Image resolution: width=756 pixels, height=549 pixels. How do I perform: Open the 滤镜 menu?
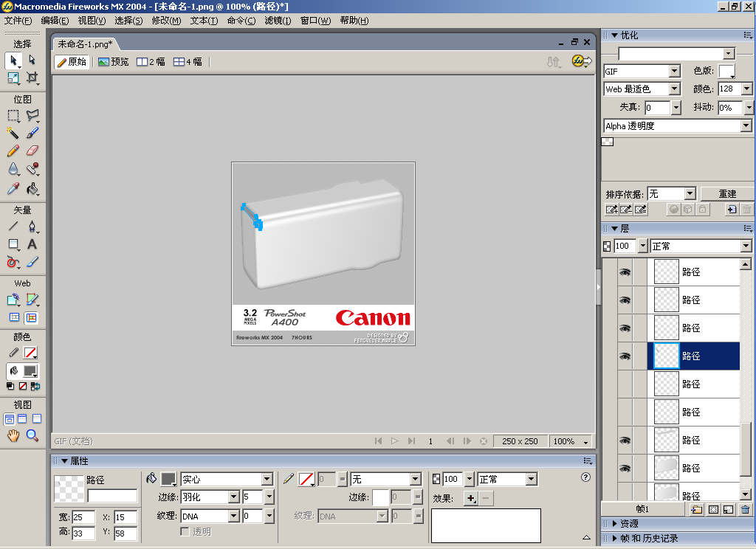pos(278,21)
